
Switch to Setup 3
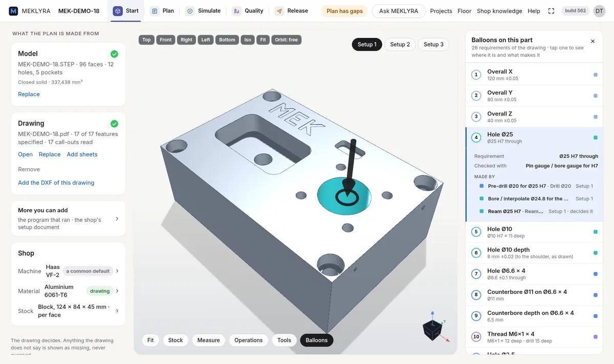[x=434, y=44]
